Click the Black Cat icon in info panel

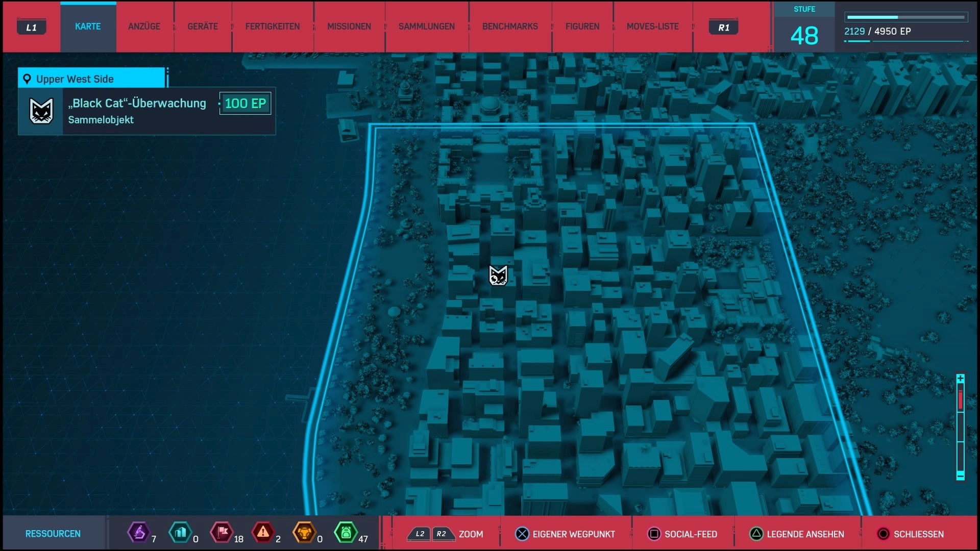[41, 111]
